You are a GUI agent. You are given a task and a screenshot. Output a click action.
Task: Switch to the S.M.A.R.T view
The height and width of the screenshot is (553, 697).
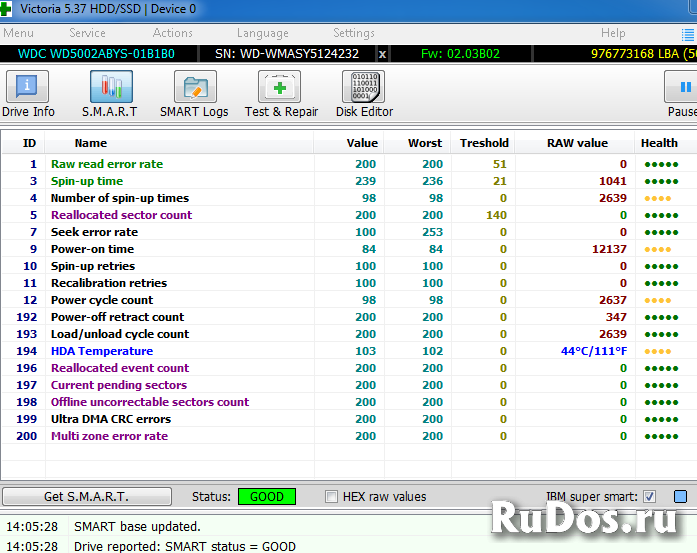110,95
